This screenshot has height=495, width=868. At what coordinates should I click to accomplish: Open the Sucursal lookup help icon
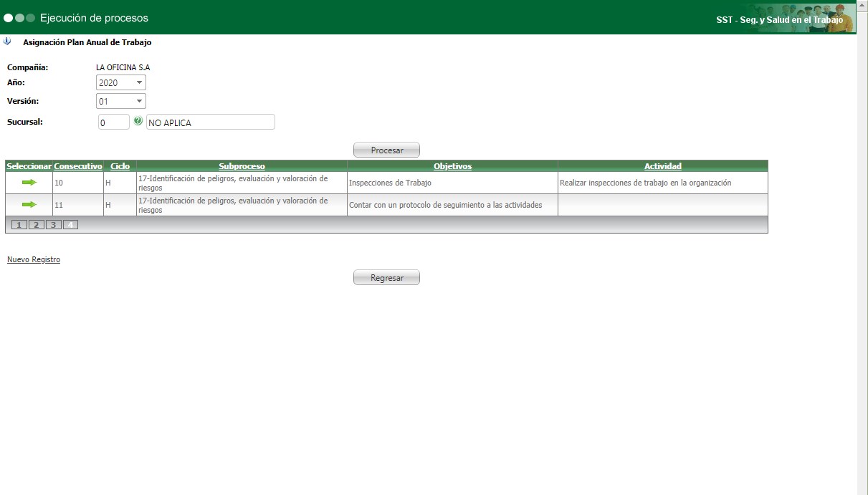(138, 121)
